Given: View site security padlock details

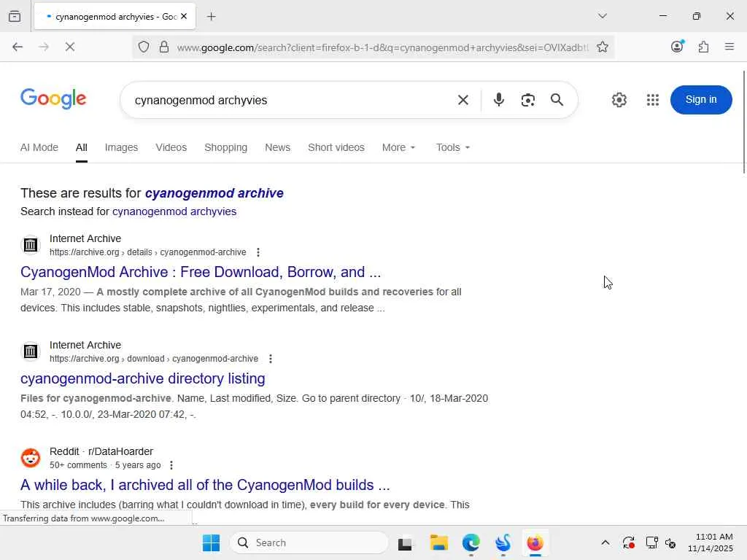Looking at the screenshot, I should click(x=164, y=47).
